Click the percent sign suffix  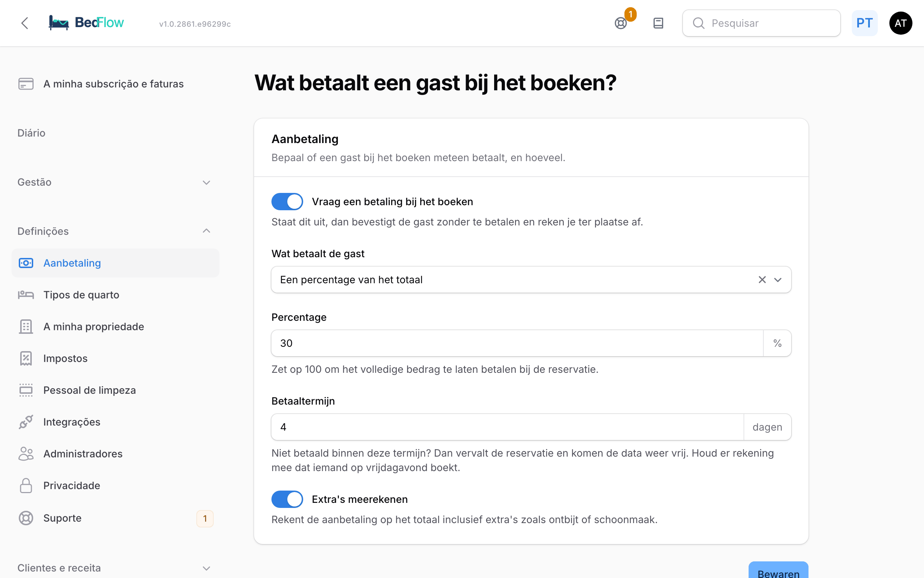pos(777,343)
